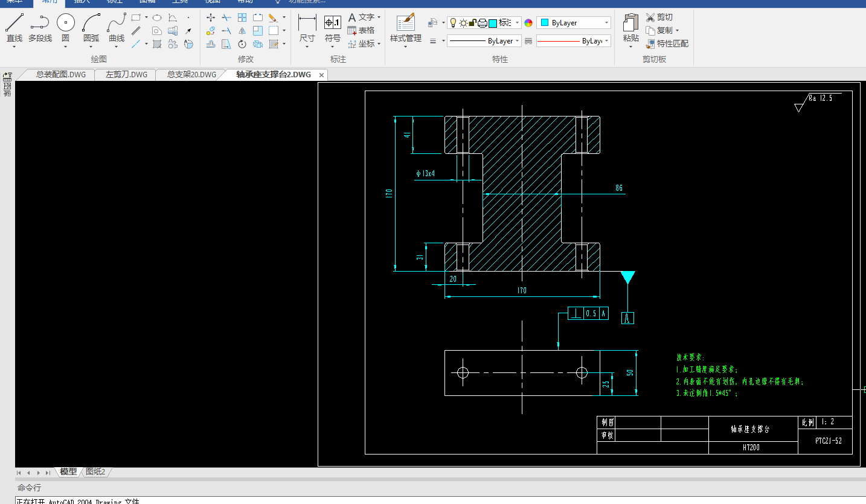Click the rotate tool icon
Image resolution: width=866 pixels, height=504 pixels.
pos(242,44)
